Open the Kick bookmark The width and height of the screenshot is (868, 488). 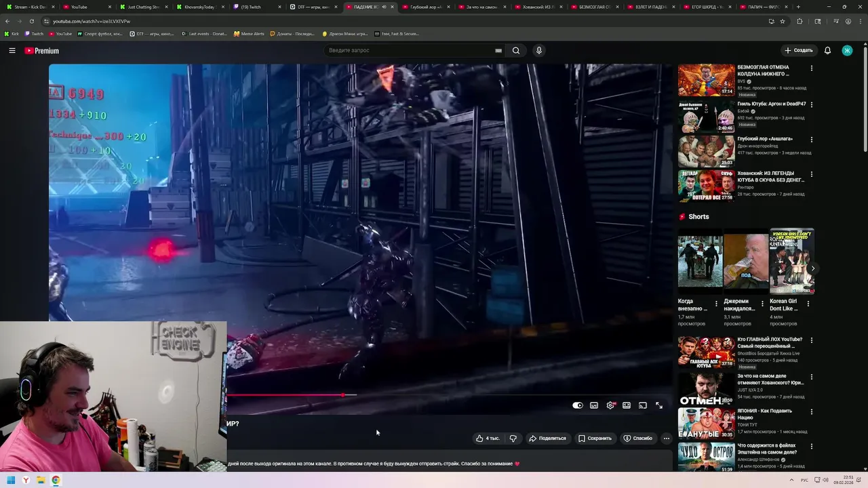pyautogui.click(x=12, y=33)
